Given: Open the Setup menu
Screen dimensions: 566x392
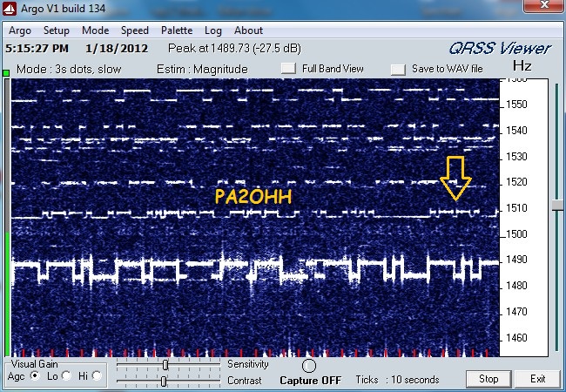Looking at the screenshot, I should tap(57, 30).
